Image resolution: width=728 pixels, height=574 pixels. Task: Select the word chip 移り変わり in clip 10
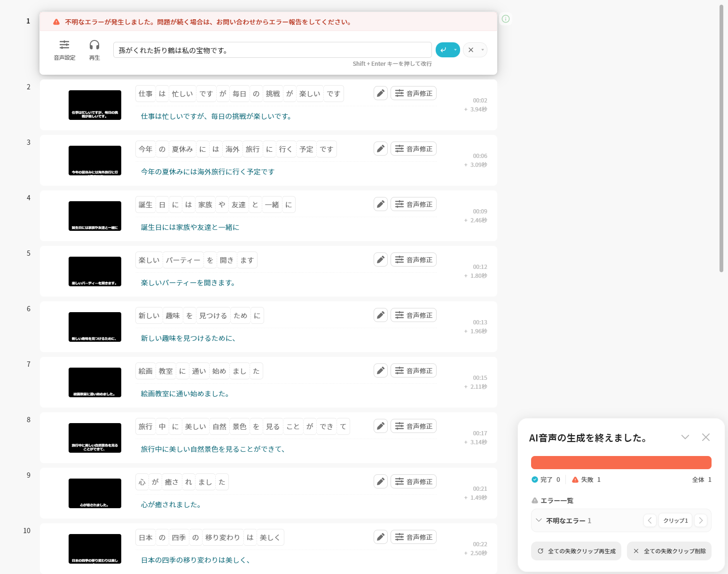coord(223,537)
